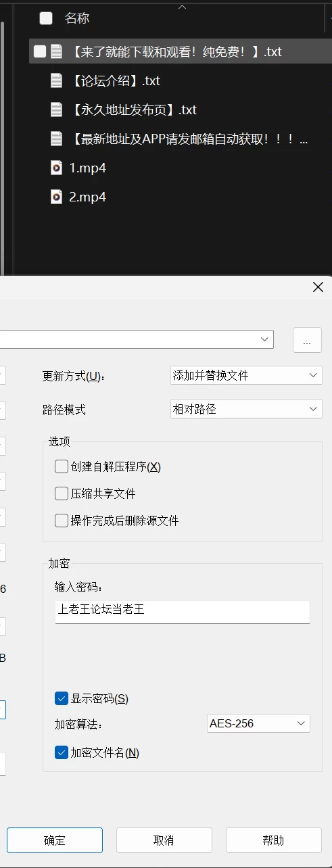Image resolution: width=332 pixels, height=868 pixels.
Task: Click the 名称 column header
Action: [x=77, y=18]
